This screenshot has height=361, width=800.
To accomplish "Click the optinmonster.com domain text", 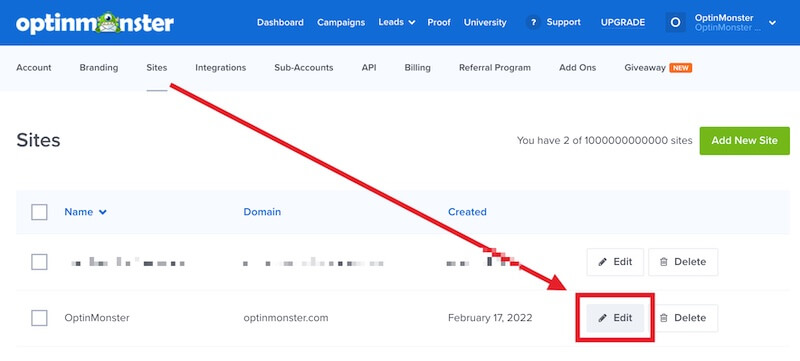I will (286, 318).
